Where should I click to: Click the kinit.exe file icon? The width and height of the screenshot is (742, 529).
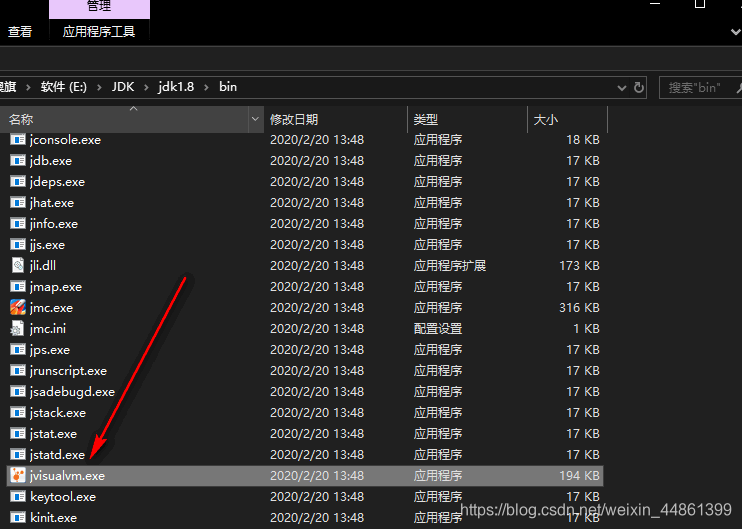tap(18, 518)
